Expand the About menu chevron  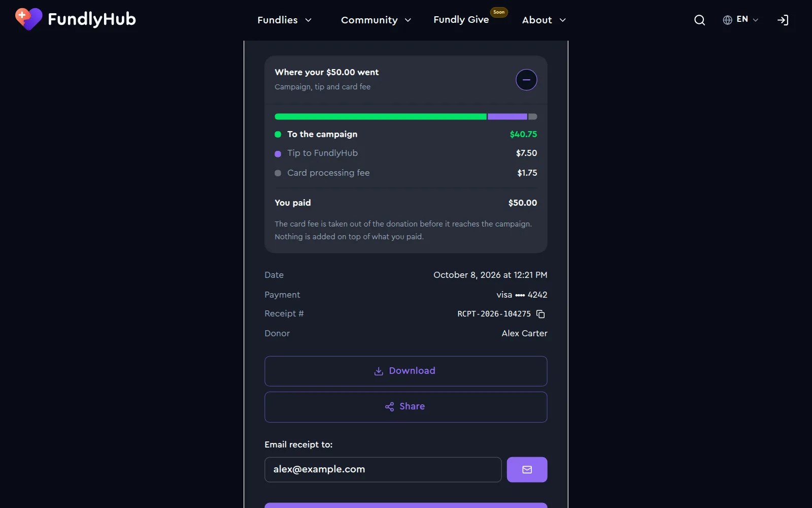[x=562, y=20]
